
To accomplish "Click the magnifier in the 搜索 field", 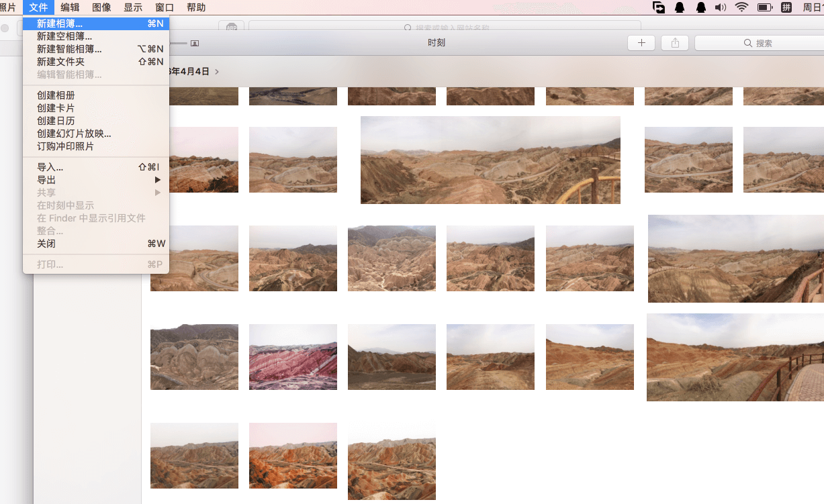I will point(748,43).
